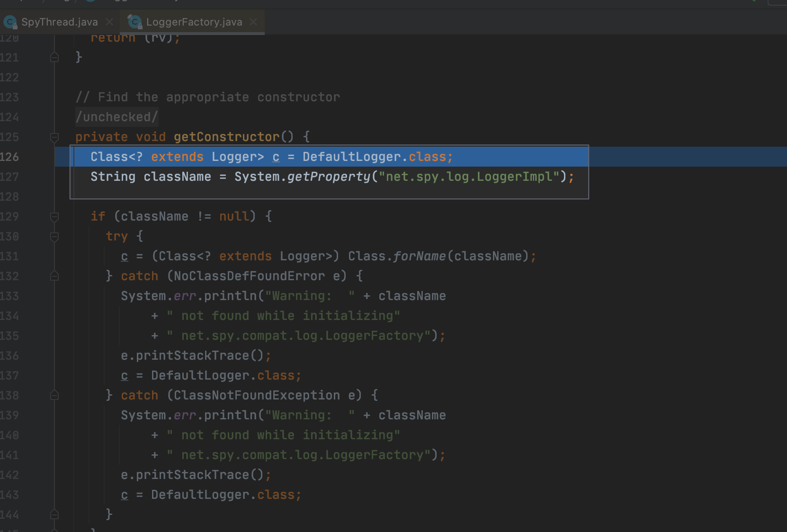Toggle fold marker at line 132 catch

54,276
